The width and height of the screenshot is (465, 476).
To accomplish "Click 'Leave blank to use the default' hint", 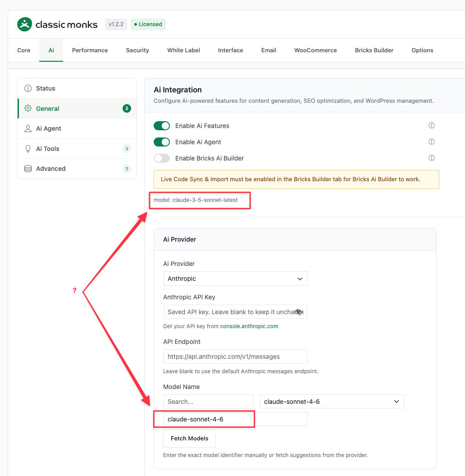I will click(241, 371).
